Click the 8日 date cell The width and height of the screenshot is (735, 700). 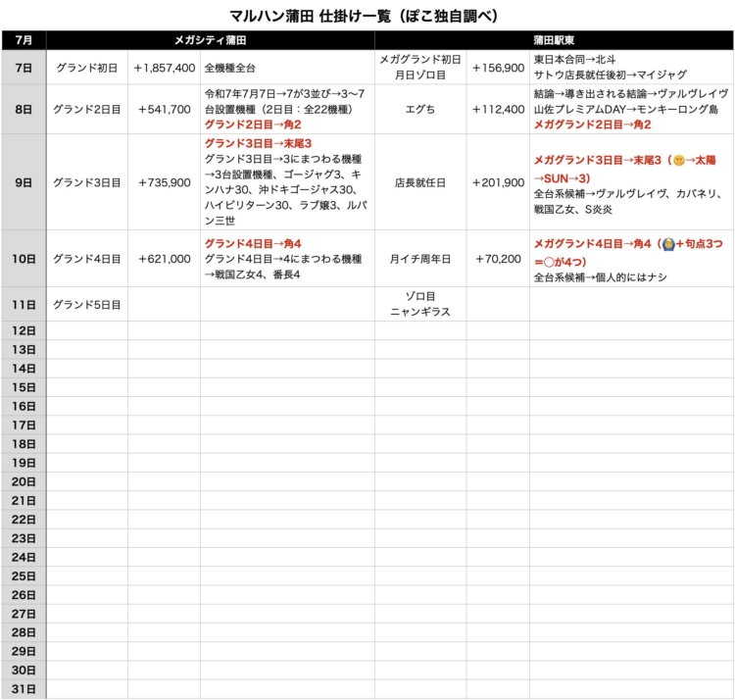coord(24,109)
